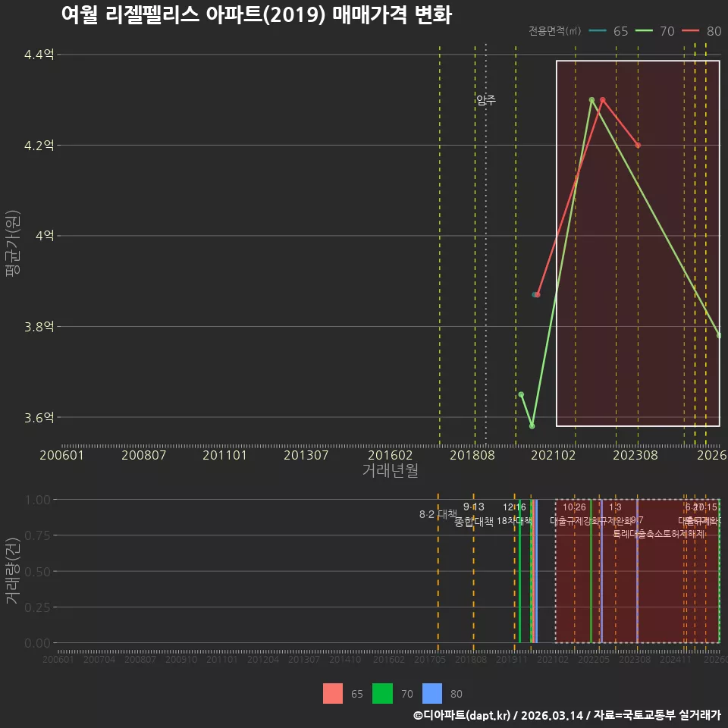Screen dimensions: 728x728
Task: Click 200910 on the volume chart x-axis
Action: click(181, 659)
